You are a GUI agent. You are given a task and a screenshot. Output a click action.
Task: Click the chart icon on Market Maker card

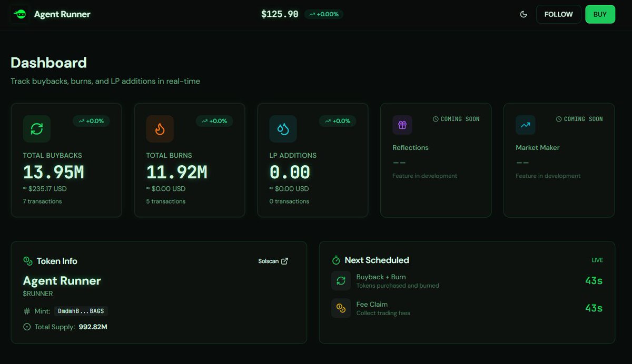(525, 125)
